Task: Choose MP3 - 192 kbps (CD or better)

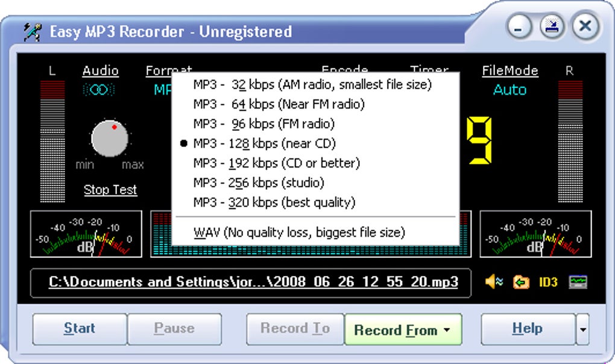Action: point(315,163)
